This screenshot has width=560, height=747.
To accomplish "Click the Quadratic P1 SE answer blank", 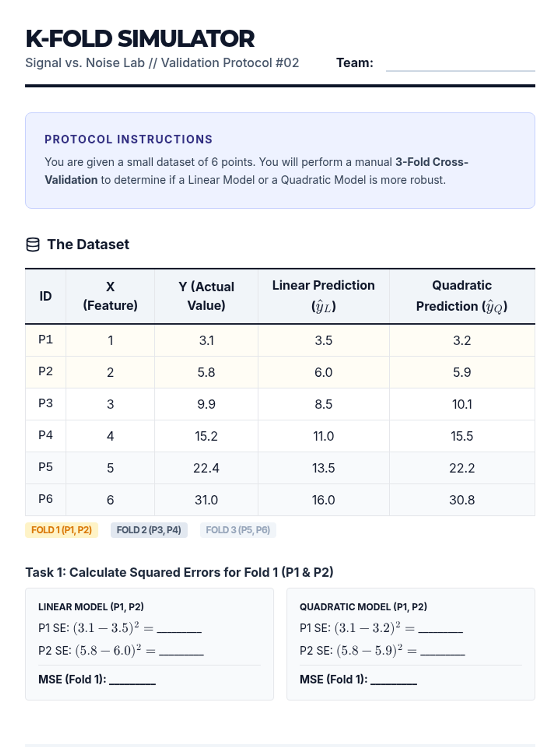I will pyautogui.click(x=441, y=628).
